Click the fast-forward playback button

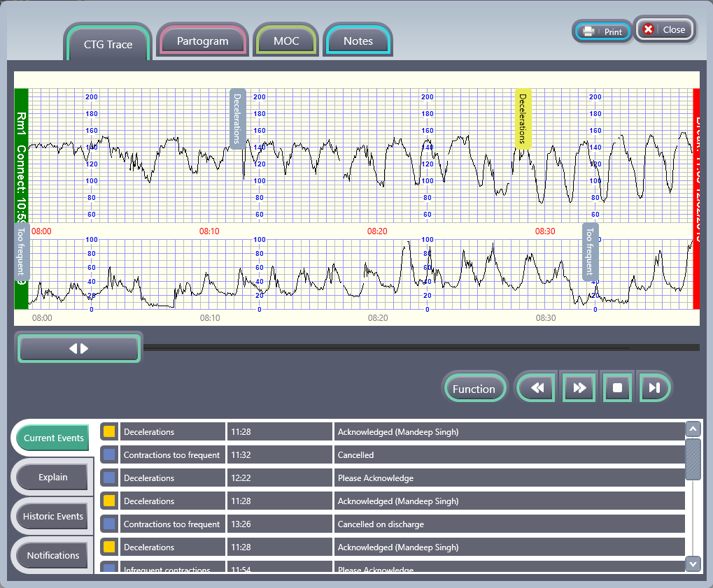coord(579,388)
